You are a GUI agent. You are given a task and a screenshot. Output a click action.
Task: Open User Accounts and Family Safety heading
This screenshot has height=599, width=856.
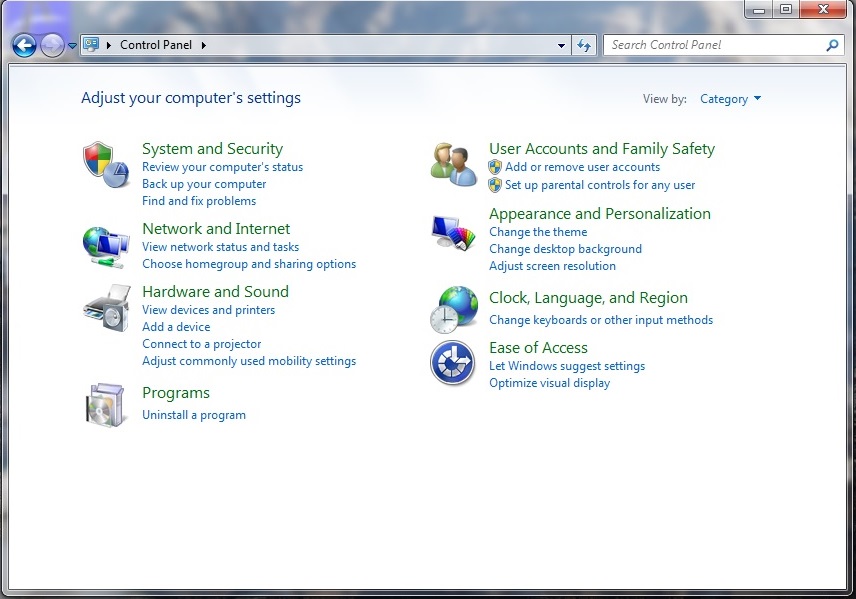click(x=602, y=149)
